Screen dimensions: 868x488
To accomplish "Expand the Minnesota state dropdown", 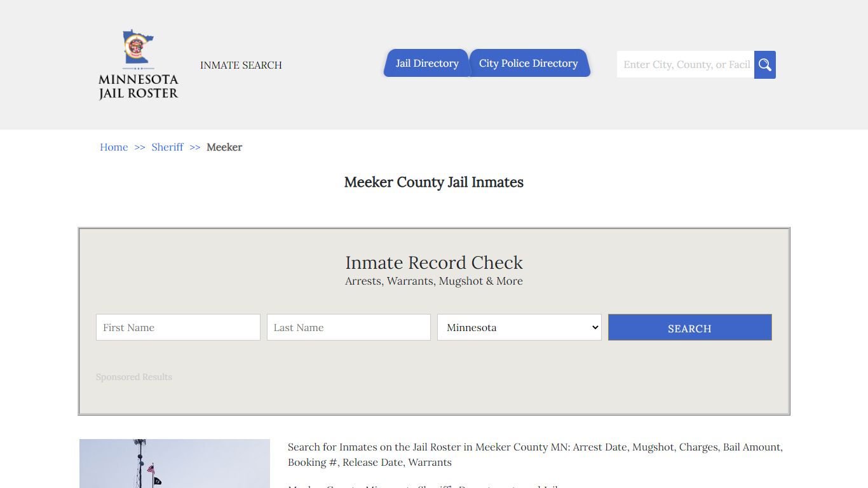I will (x=519, y=327).
